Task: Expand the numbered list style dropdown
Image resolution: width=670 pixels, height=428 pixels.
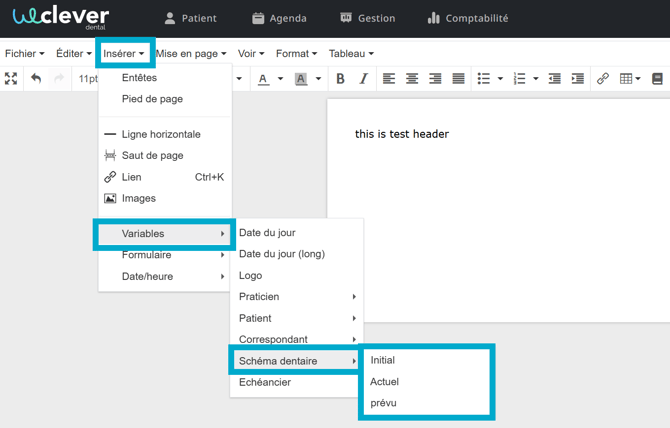Action: 536,78
